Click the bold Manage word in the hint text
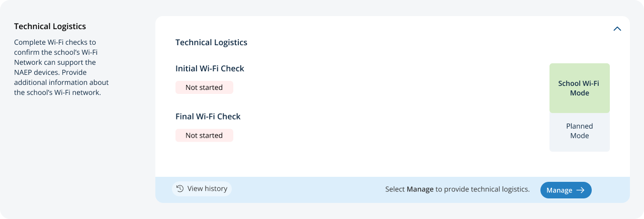The width and height of the screenshot is (644, 219). point(420,190)
